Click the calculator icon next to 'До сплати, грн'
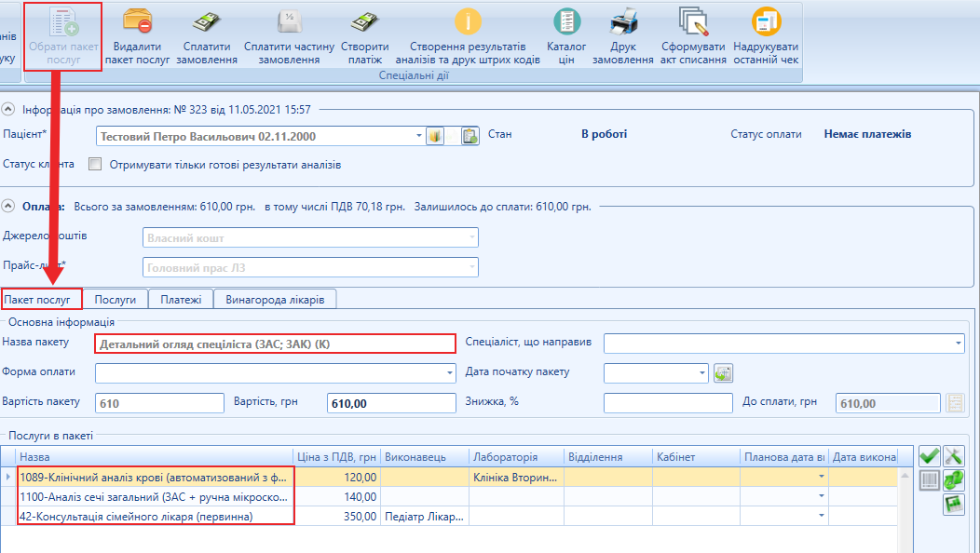This screenshot has width=980, height=553. tap(955, 403)
